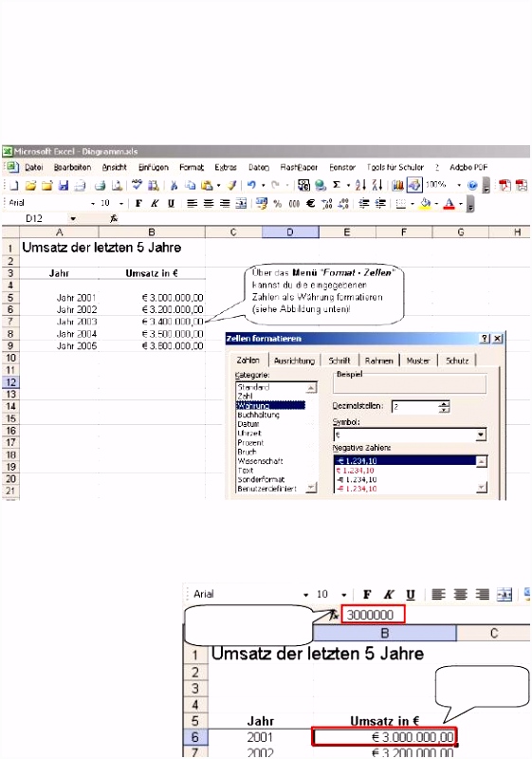Image resolution: width=532 pixels, height=759 pixels.
Task: Toggle Underline in the top Excel toolbar
Action: coord(171,203)
